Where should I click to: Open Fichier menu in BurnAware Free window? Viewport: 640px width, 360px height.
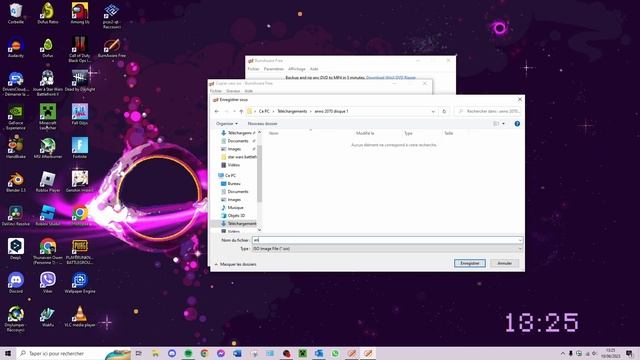point(253,69)
